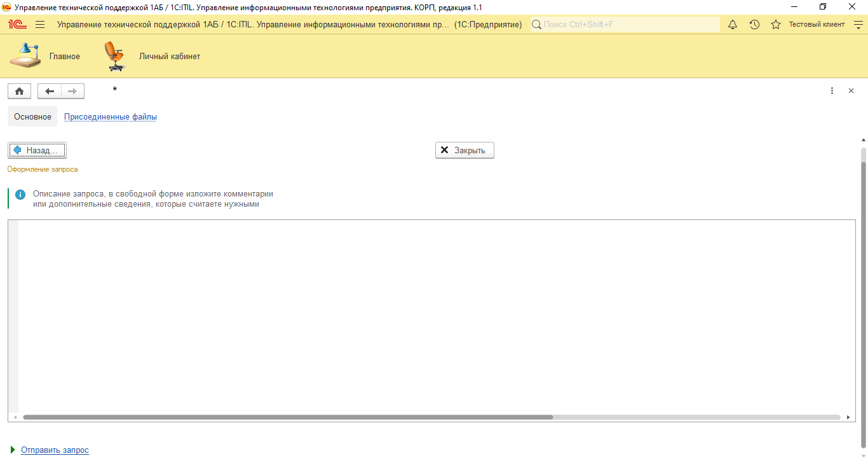Screen dimensions: 868x463
Task: Open service settings menu icon
Action: 858,24
